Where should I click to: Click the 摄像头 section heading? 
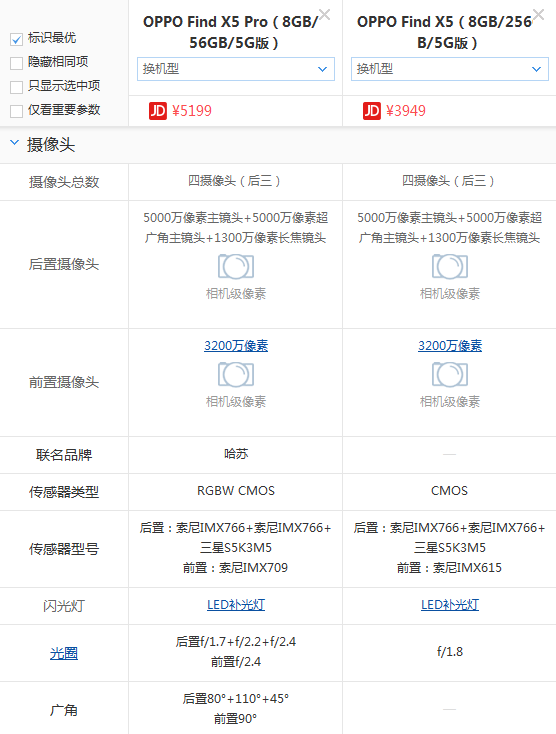coord(51,145)
